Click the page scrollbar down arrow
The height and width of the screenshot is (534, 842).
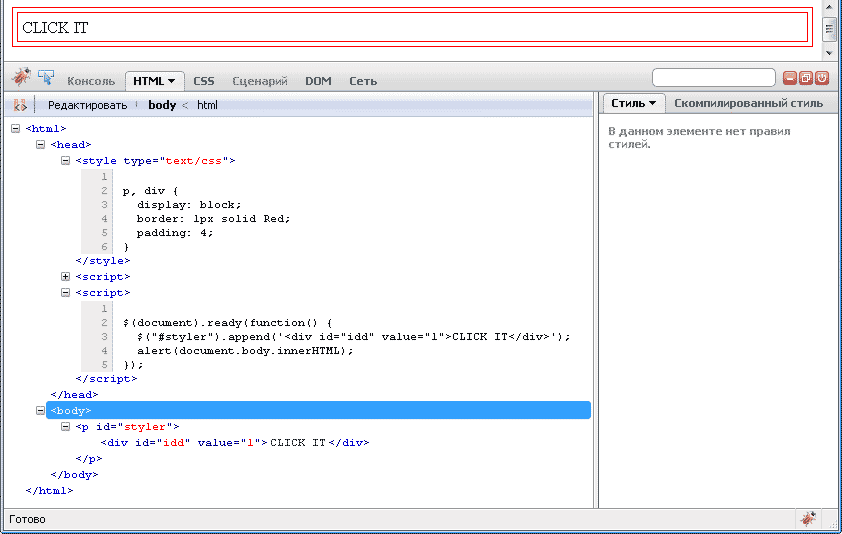pos(829,53)
